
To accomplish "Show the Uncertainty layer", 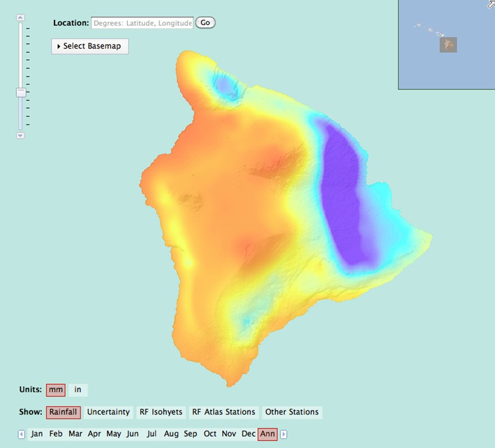I will point(109,412).
